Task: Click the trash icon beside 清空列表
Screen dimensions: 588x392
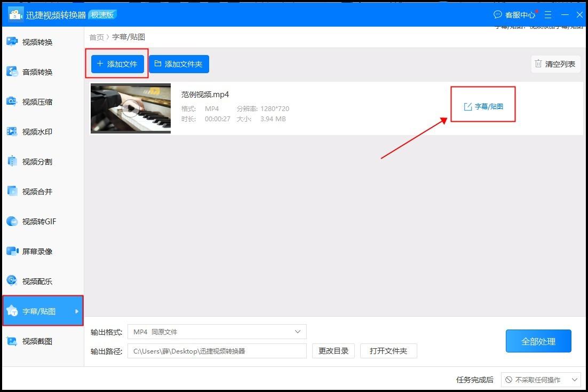Action: point(538,64)
